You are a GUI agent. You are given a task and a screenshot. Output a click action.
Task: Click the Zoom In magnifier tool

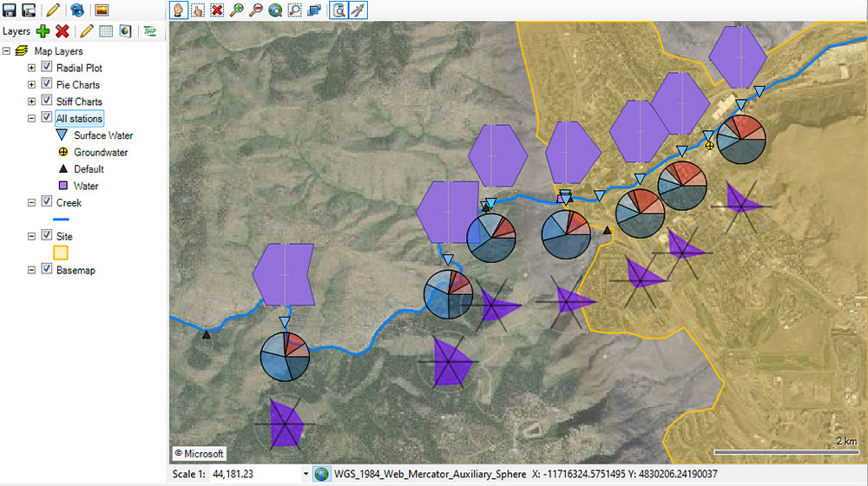coord(236,10)
